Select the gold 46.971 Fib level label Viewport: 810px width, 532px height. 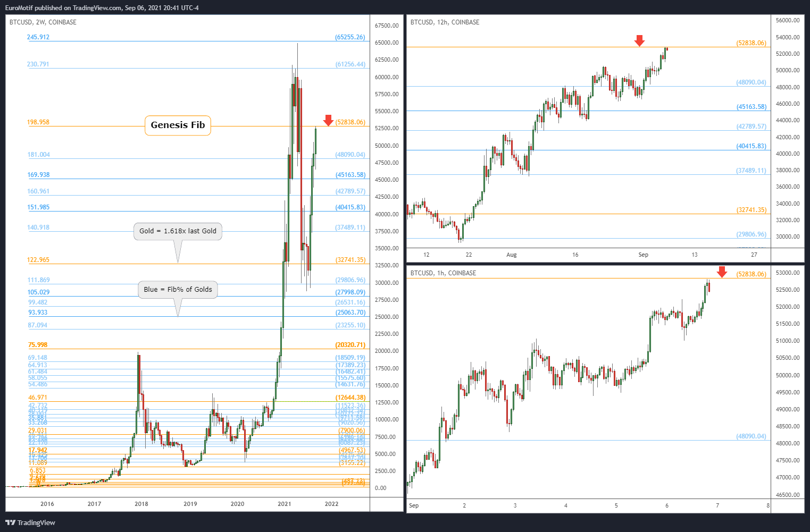38,398
